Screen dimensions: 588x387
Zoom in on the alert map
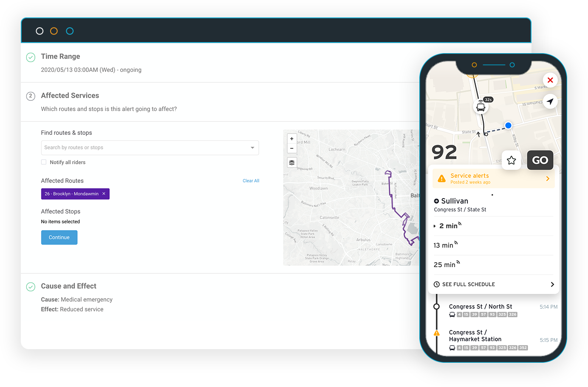coord(292,138)
